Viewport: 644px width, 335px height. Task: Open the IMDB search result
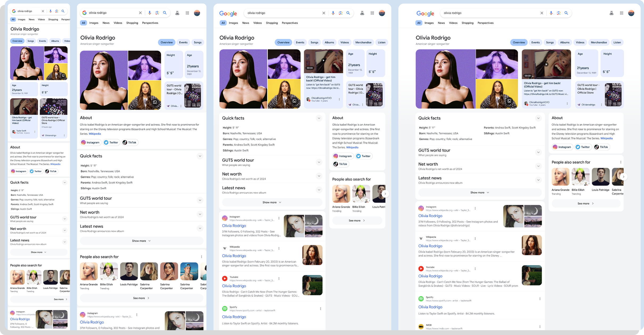tap(428, 325)
